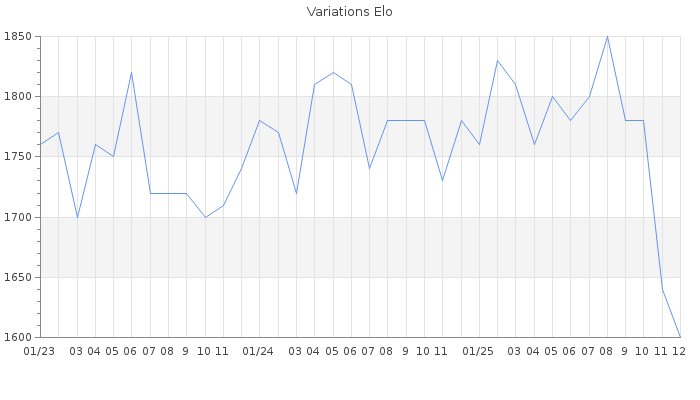This screenshot has height=400, width=700.
Task: Select the 01/25 x-axis date label
Action: (479, 351)
